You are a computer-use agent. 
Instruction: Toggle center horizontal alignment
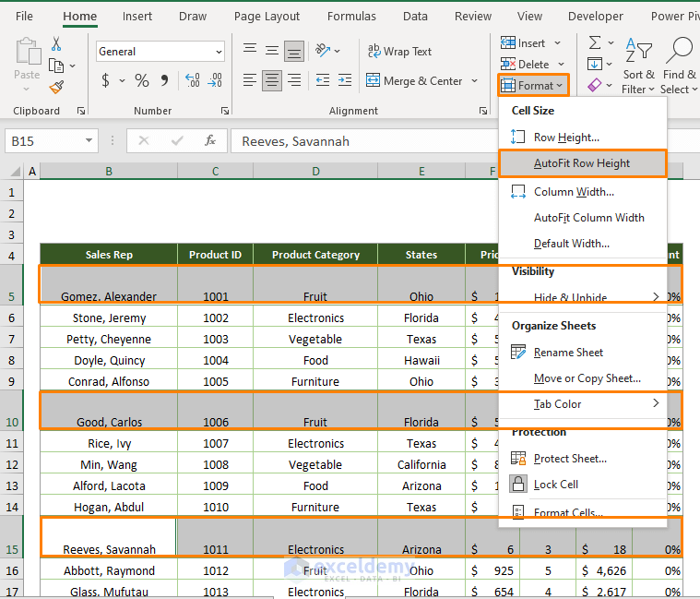tap(272, 81)
